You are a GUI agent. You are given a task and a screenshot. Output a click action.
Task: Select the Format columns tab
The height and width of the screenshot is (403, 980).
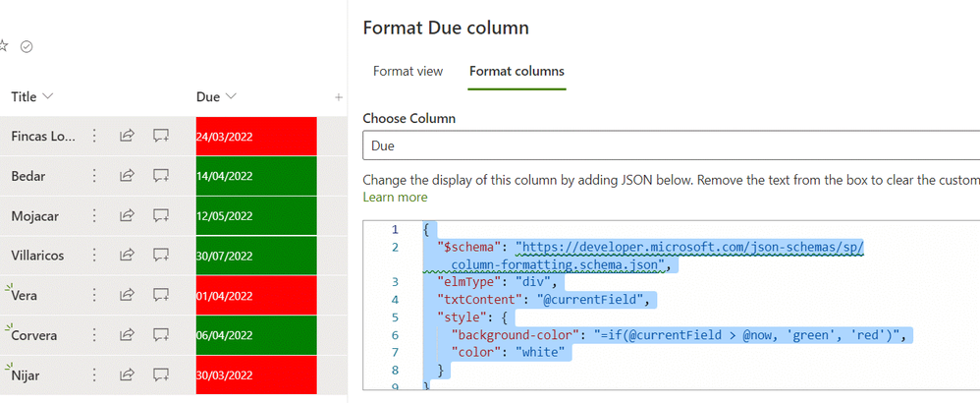click(517, 71)
